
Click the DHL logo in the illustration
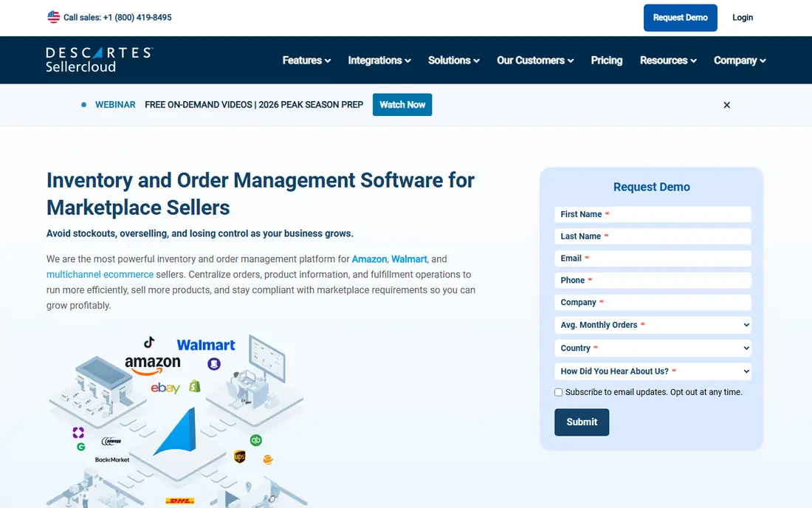tap(179, 501)
